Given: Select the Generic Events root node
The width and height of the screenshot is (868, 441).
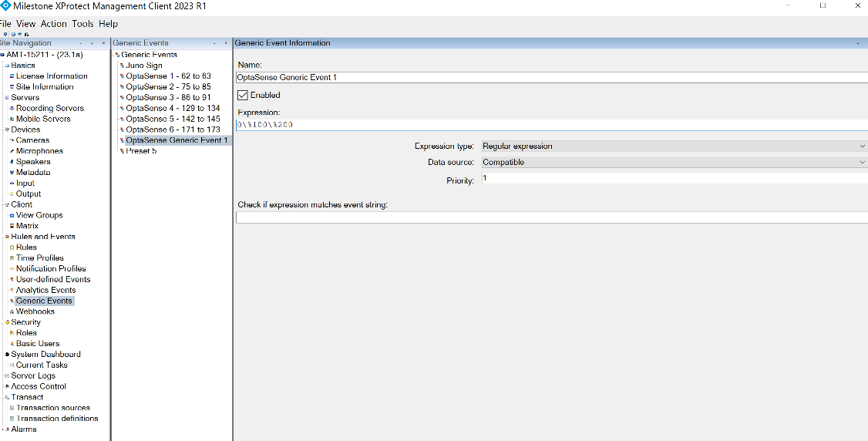Looking at the screenshot, I should click(149, 55).
